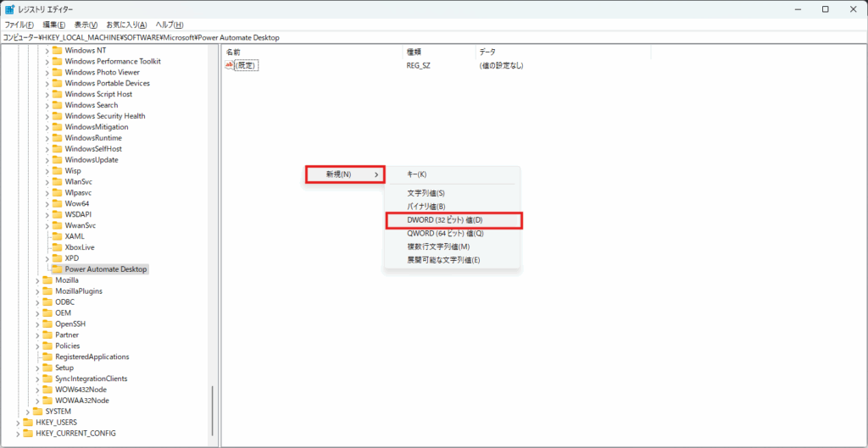Click the XAML folder icon
This screenshot has width=868, height=448.
57,237
